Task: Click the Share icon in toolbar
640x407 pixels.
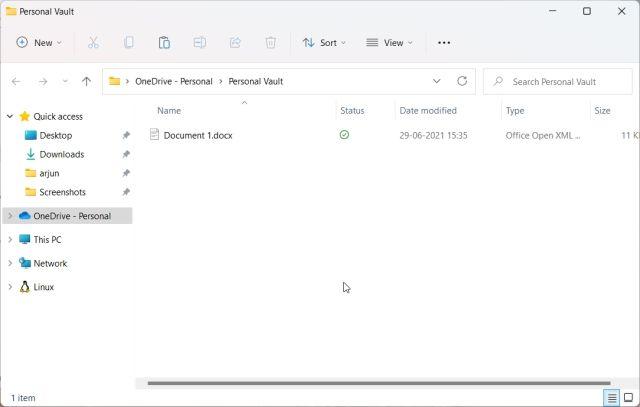Action: [235, 42]
